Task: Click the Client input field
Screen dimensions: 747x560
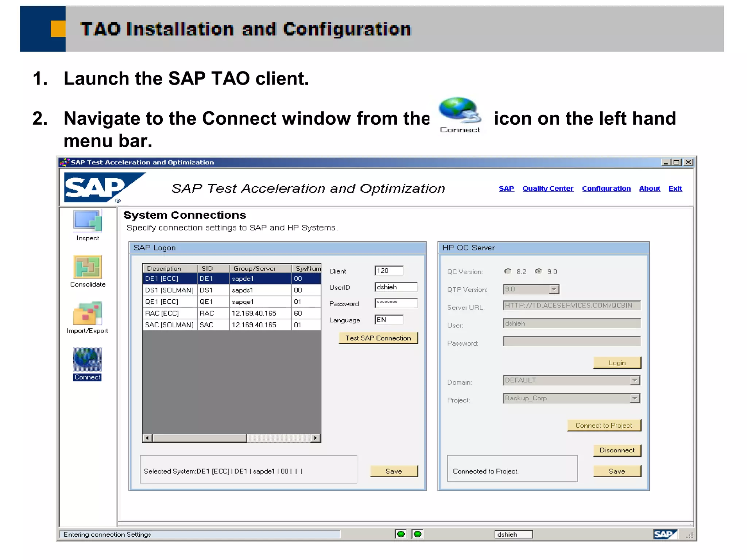Action: click(x=389, y=271)
